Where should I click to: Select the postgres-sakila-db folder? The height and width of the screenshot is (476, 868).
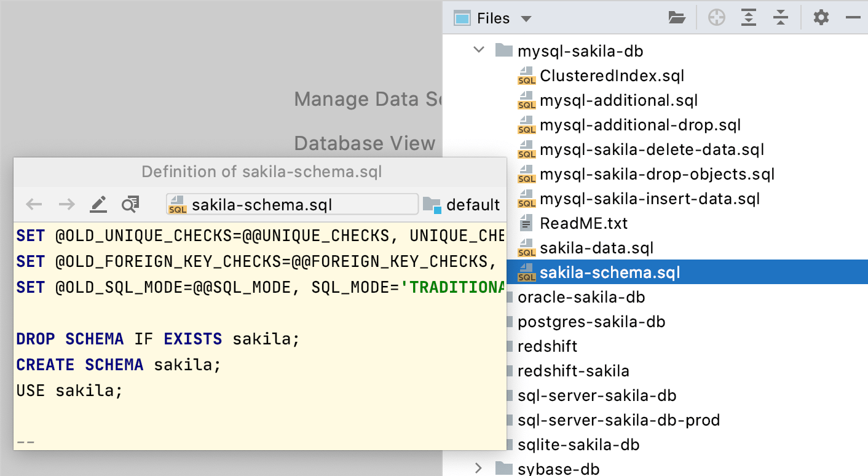click(x=591, y=322)
